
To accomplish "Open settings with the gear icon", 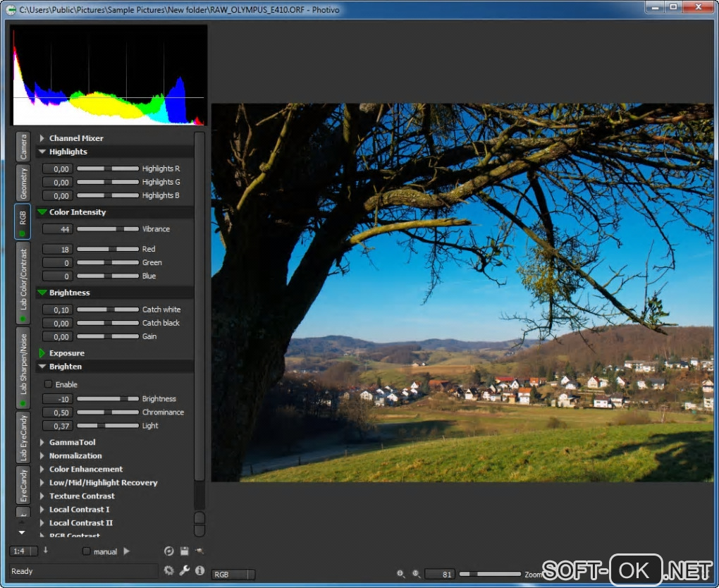I will tap(168, 570).
